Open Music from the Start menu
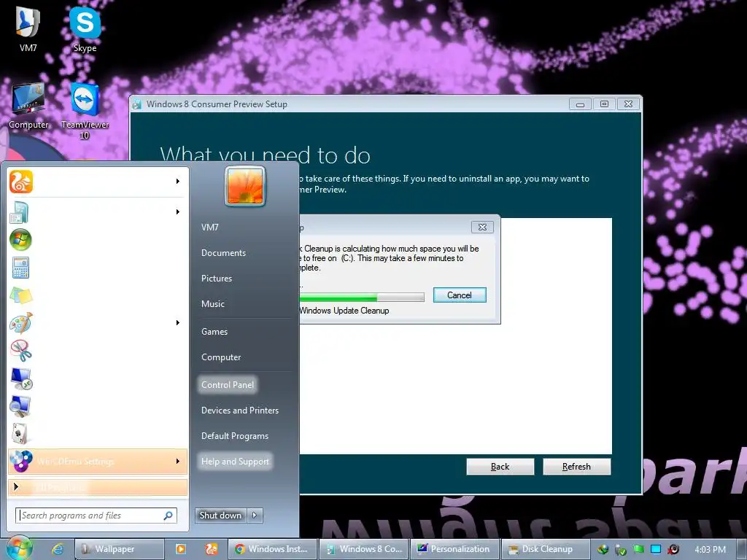 point(212,304)
